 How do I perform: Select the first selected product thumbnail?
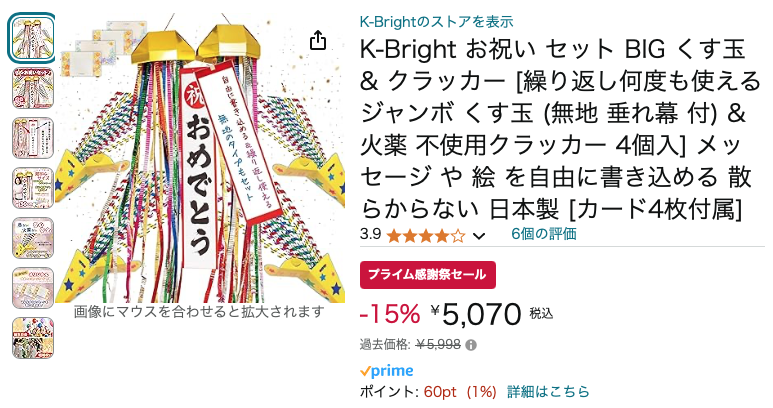tap(33, 38)
